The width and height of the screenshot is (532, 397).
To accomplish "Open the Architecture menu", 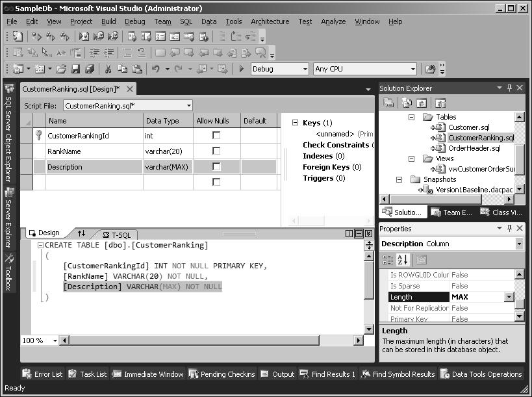I will [x=270, y=21].
